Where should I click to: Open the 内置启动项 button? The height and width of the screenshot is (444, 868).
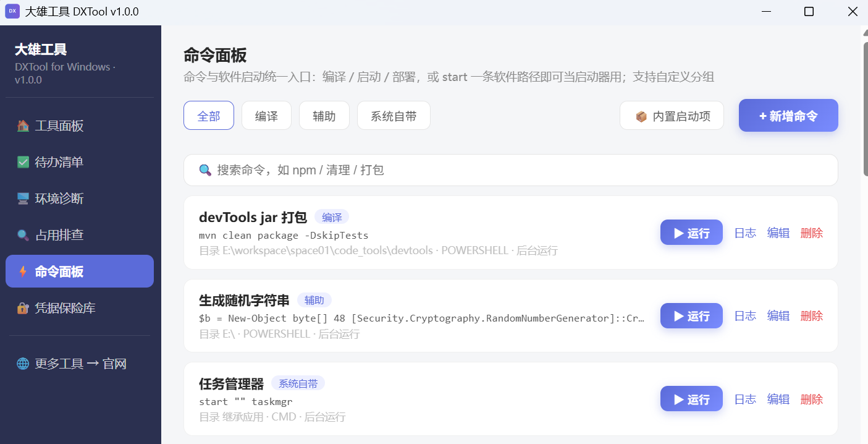point(672,116)
